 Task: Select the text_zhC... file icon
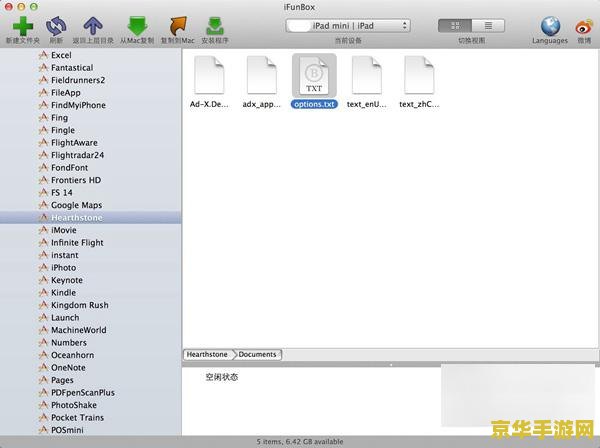tap(419, 75)
